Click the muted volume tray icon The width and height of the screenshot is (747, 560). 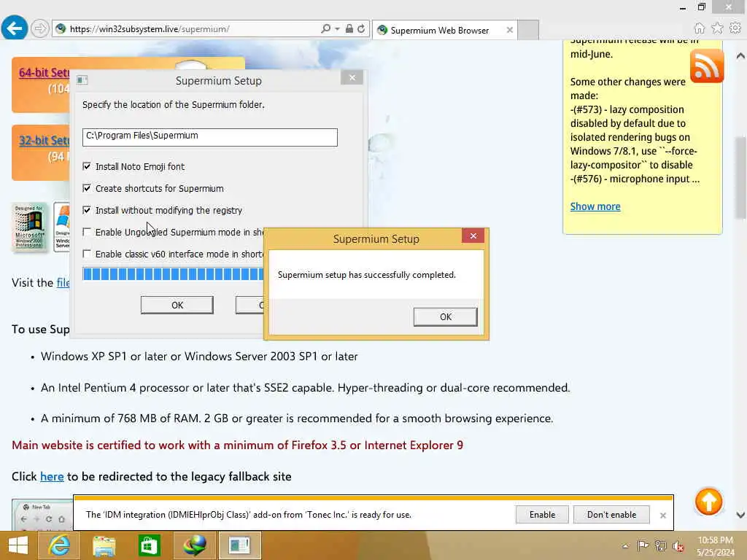(678, 546)
